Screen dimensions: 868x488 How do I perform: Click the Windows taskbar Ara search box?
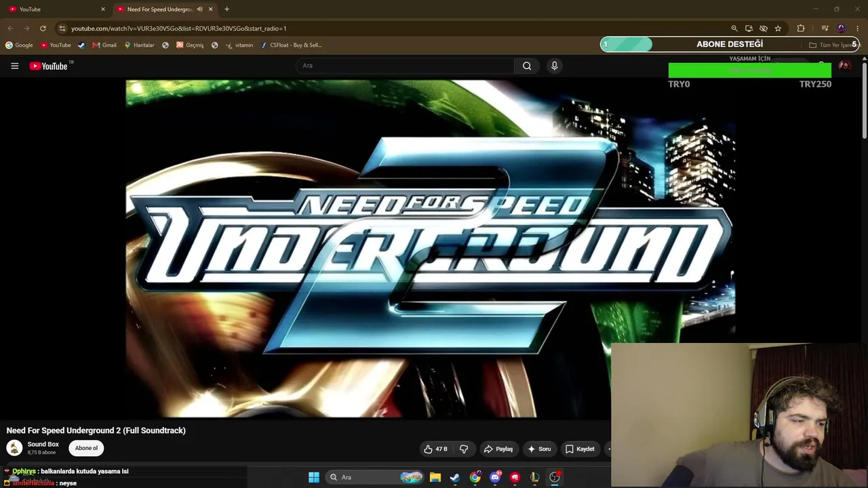coord(374,477)
